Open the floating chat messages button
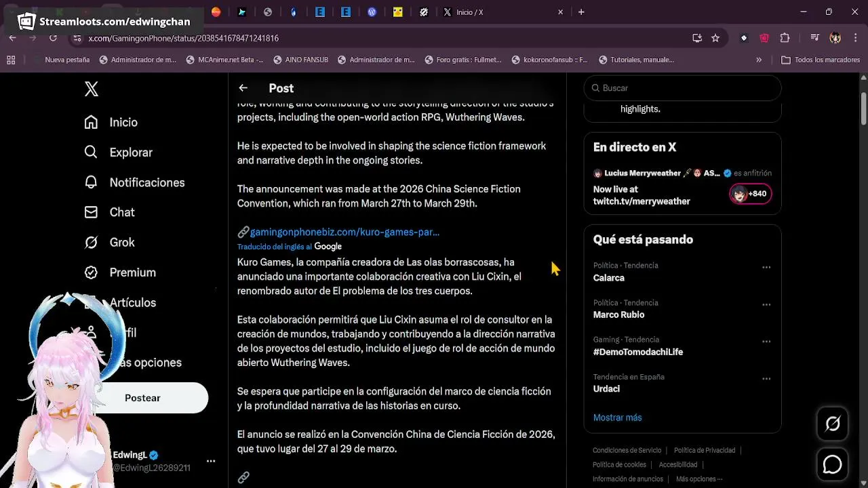The image size is (868, 488). (832, 464)
